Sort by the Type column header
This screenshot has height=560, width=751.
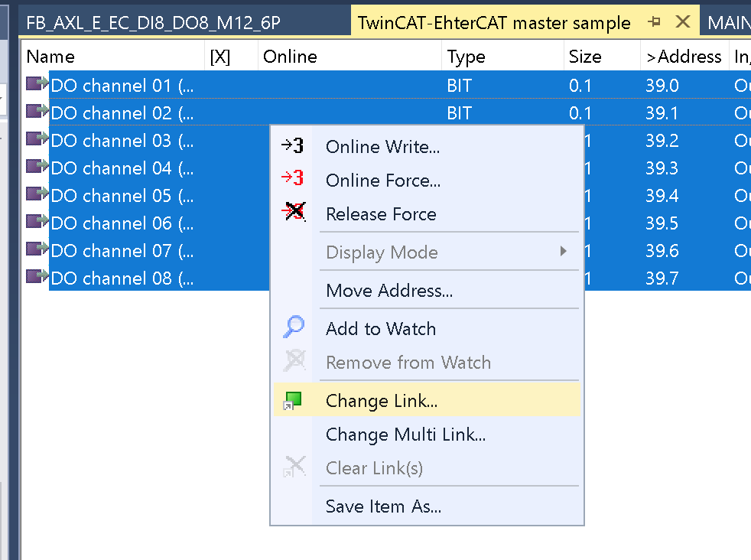coord(502,57)
